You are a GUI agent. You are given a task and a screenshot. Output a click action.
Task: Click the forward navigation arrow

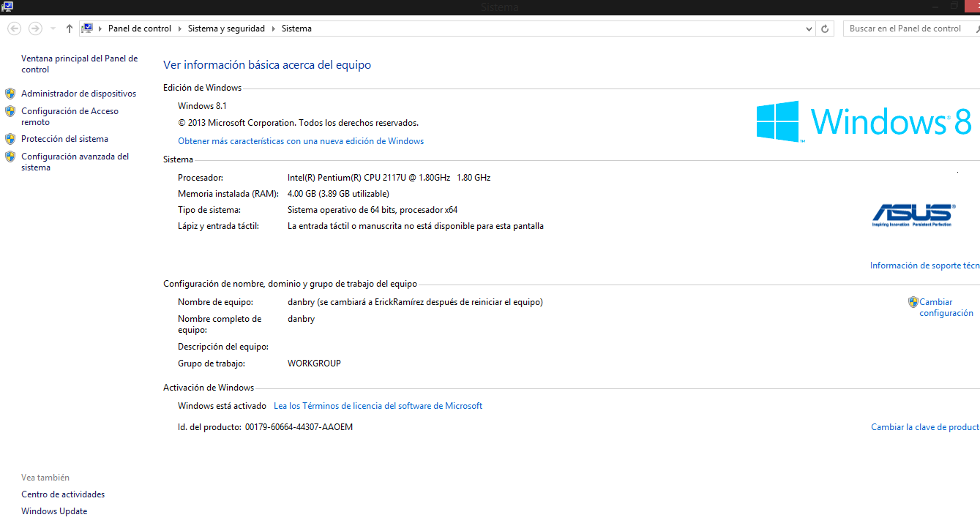(x=35, y=29)
